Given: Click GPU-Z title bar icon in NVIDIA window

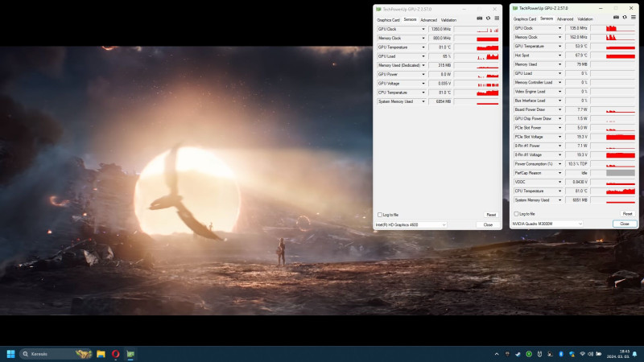Looking at the screenshot, I should point(515,8).
